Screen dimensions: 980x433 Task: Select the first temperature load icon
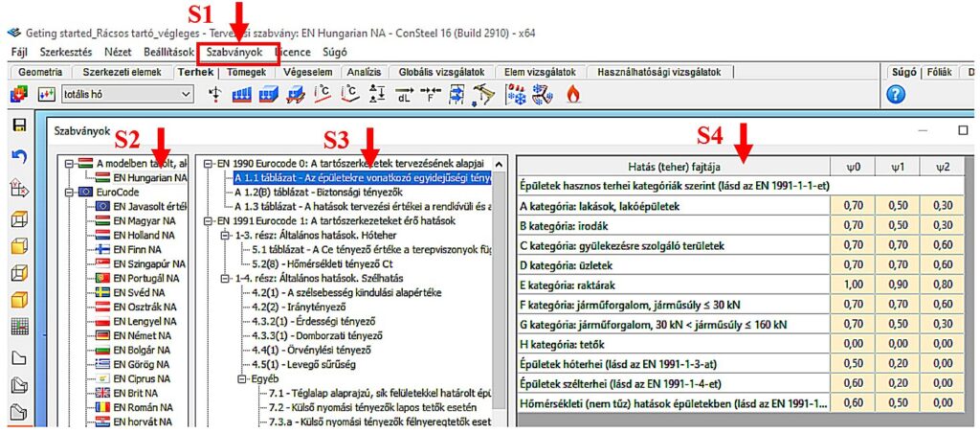point(322,95)
